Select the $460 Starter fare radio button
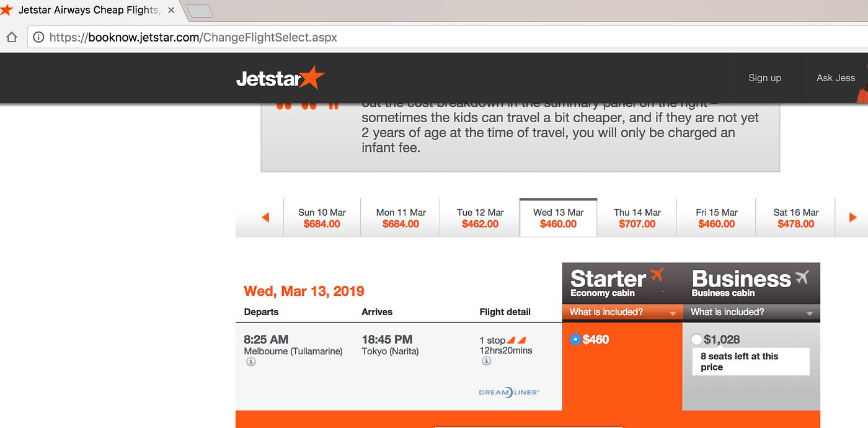Viewport: 868px width, 428px height. [x=575, y=339]
